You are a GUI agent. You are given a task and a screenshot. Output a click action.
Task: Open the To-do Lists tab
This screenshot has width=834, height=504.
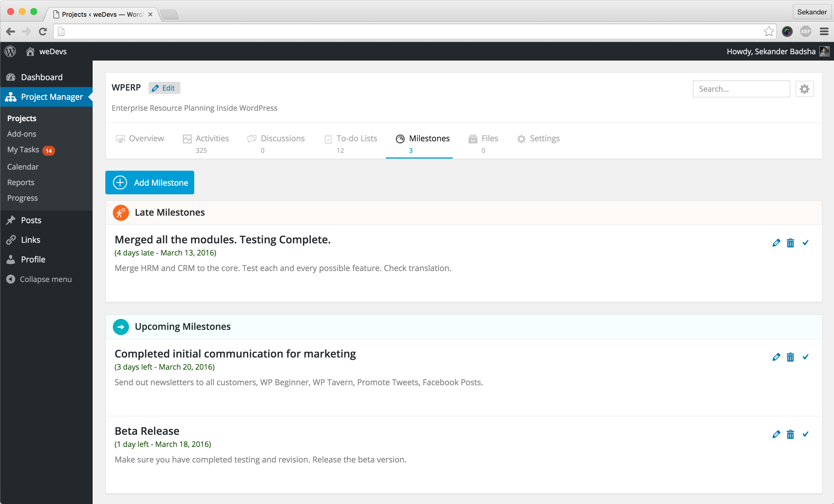point(351,143)
